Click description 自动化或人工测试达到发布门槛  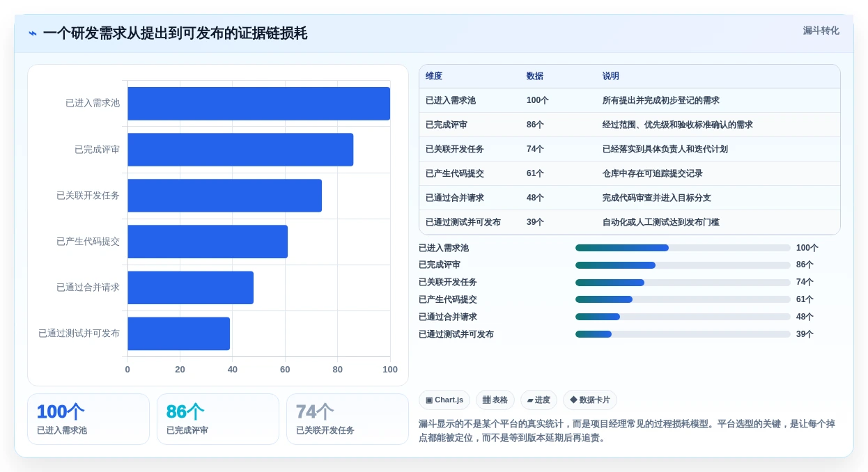661,222
